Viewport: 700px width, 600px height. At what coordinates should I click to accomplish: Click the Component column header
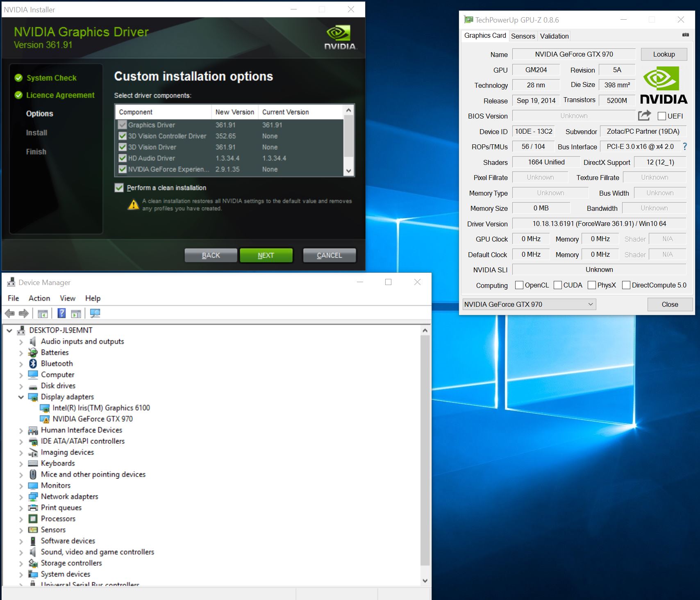(x=164, y=112)
